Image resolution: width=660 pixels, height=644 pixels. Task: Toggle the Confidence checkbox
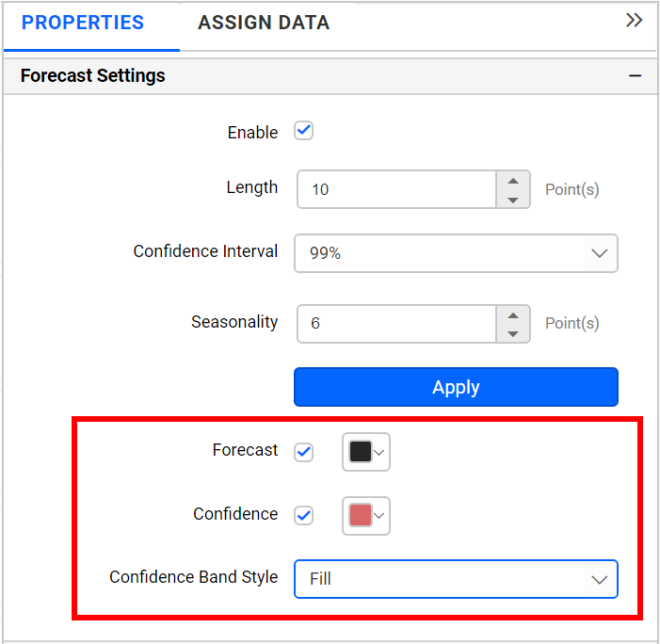click(x=303, y=515)
